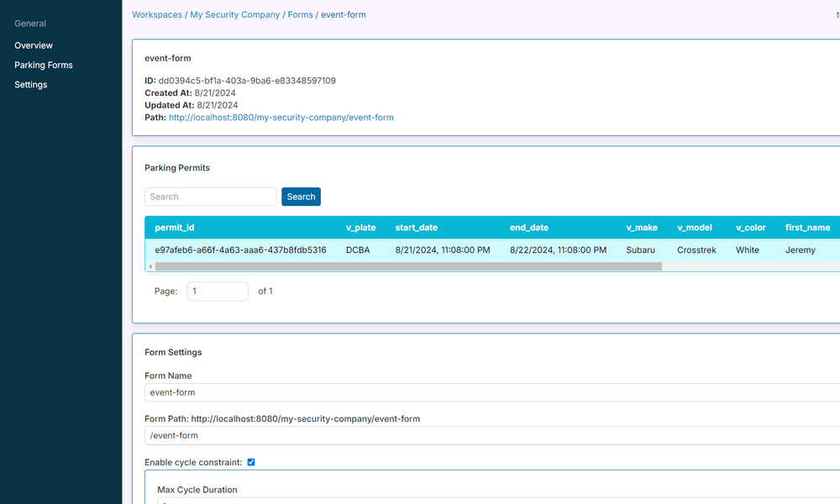Open Settings from the sidebar
840x504 pixels.
31,85
